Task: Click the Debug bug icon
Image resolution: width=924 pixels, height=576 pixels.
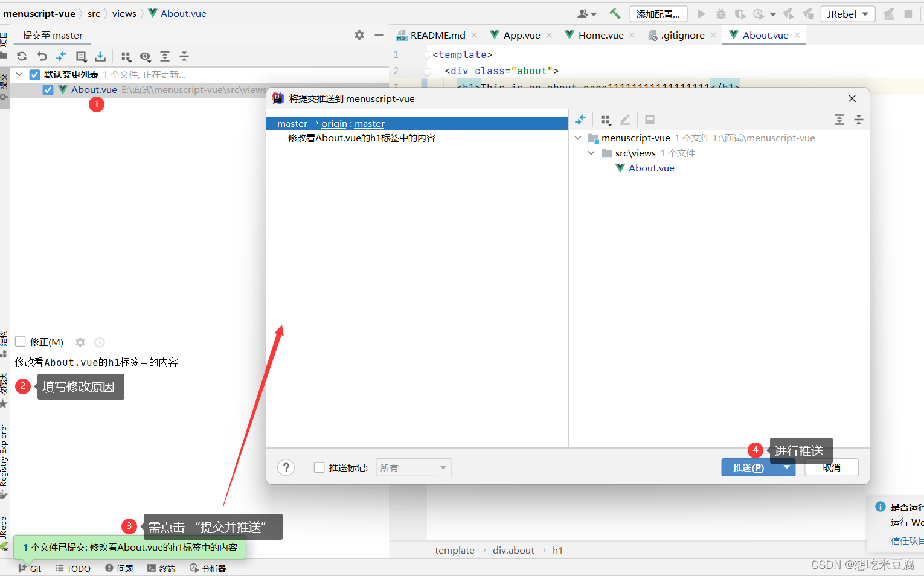Action: click(720, 14)
